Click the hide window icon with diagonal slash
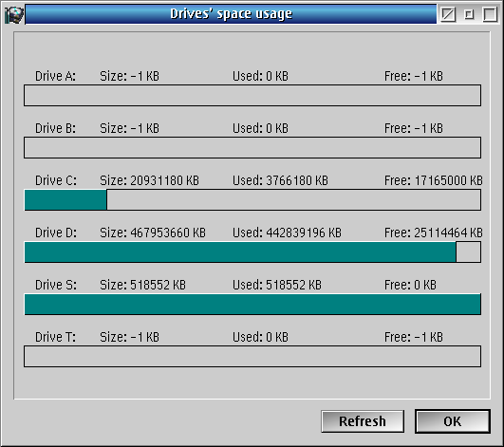The width and height of the screenshot is (504, 447). coord(448,14)
